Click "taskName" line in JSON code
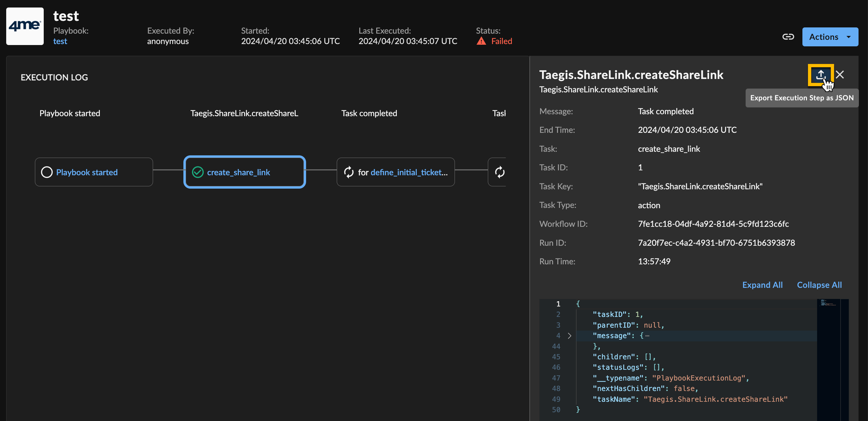Screen dimensions: 868x421 pyautogui.click(x=690, y=399)
